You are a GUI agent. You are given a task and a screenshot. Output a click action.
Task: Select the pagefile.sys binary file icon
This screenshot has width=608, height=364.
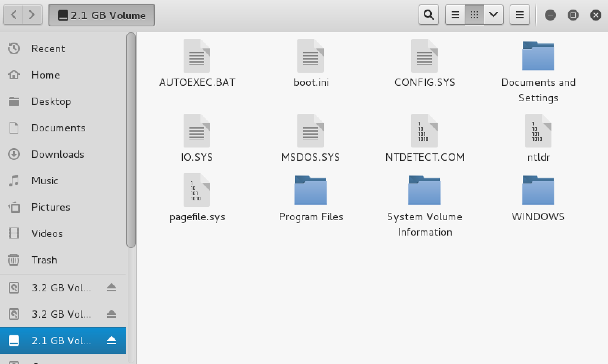tap(197, 190)
